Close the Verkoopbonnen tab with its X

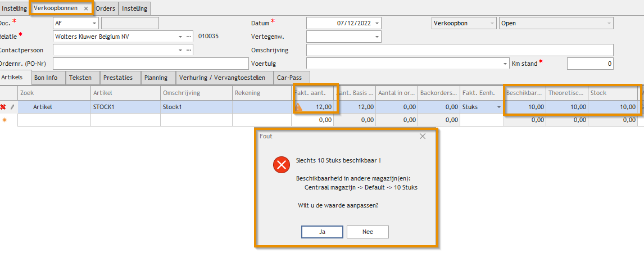click(86, 8)
